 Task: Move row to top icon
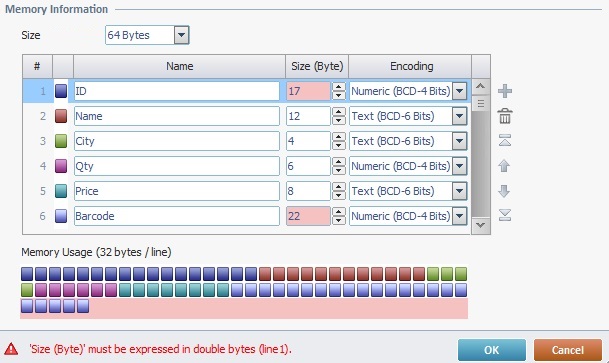pos(505,140)
